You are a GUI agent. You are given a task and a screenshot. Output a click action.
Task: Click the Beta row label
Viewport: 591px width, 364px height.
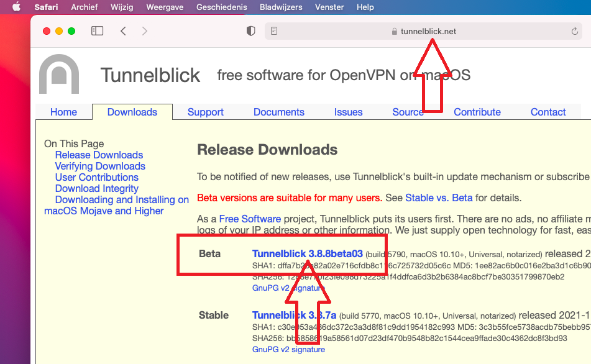pyautogui.click(x=209, y=253)
